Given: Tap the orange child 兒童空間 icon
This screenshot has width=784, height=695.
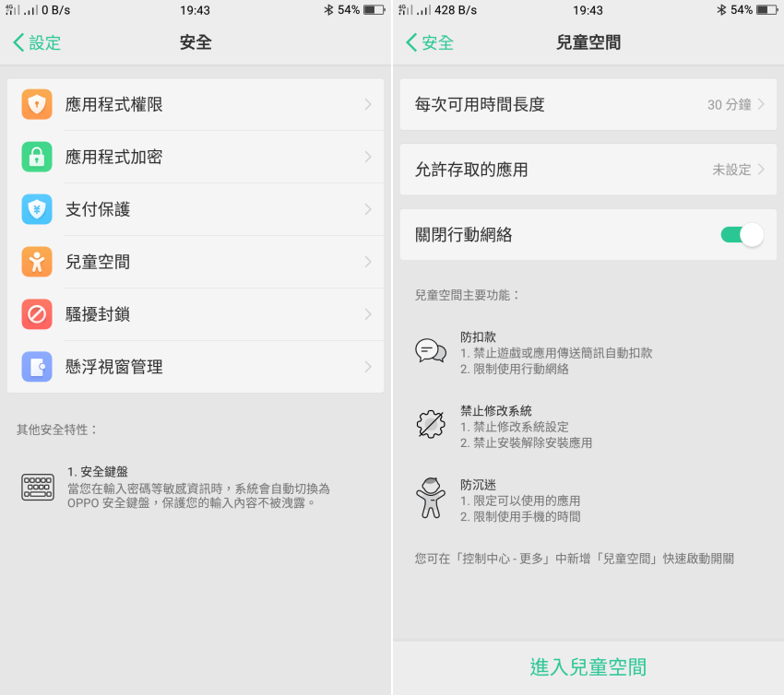Looking at the screenshot, I should click(x=37, y=262).
